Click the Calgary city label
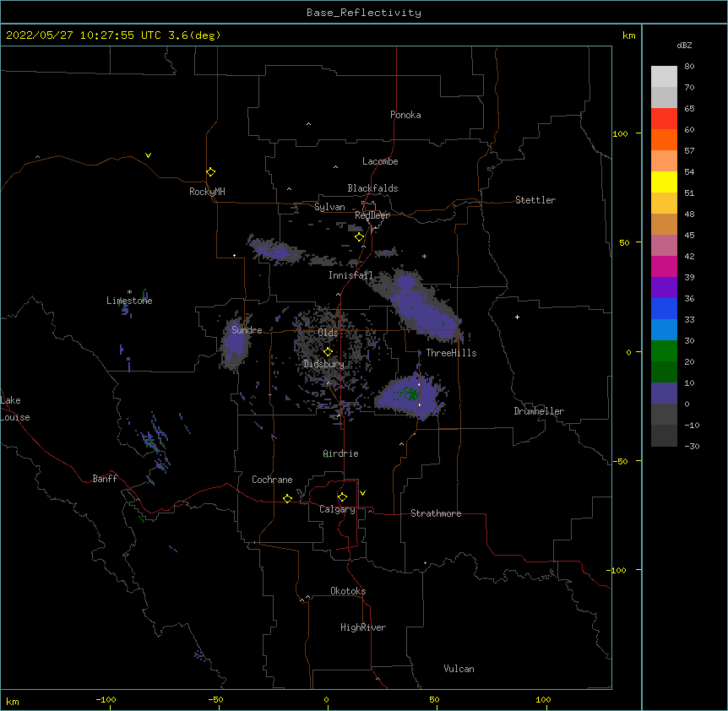 click(337, 509)
